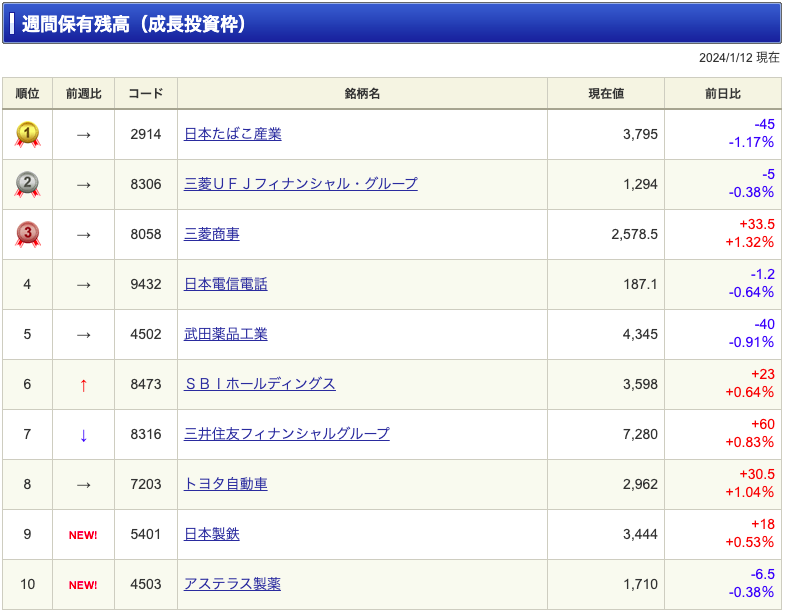Click the コード column header

point(146,94)
